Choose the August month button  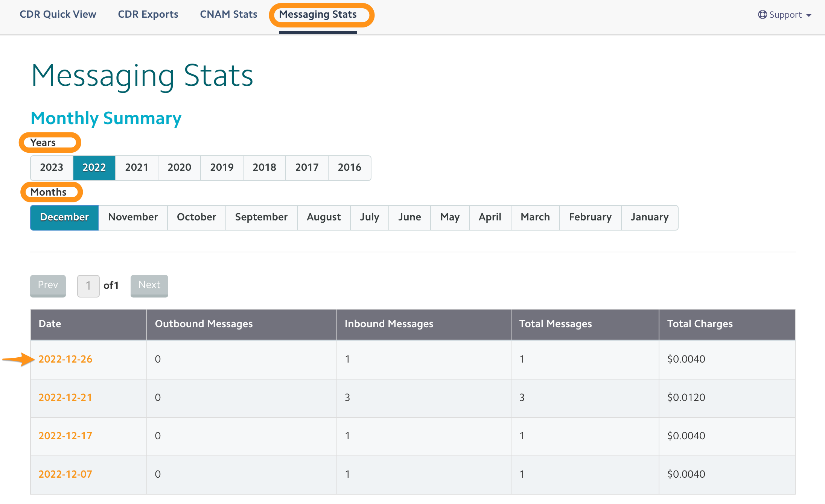(x=324, y=217)
